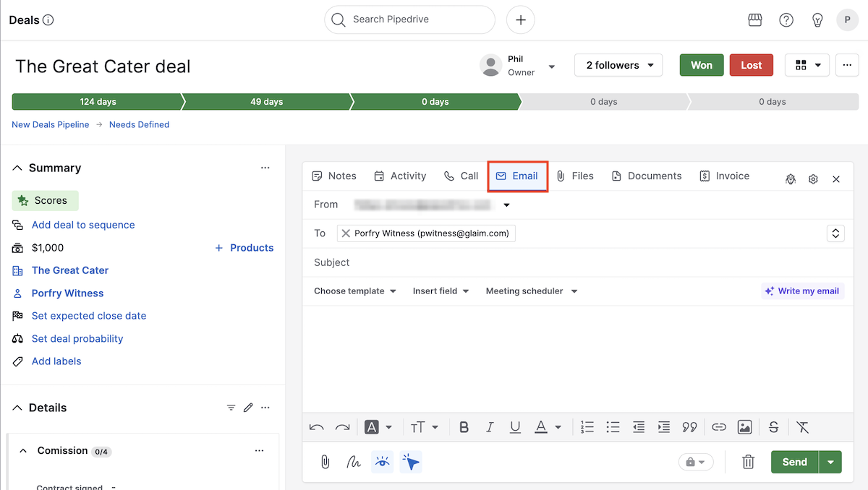Insert a numbered list

pos(587,427)
